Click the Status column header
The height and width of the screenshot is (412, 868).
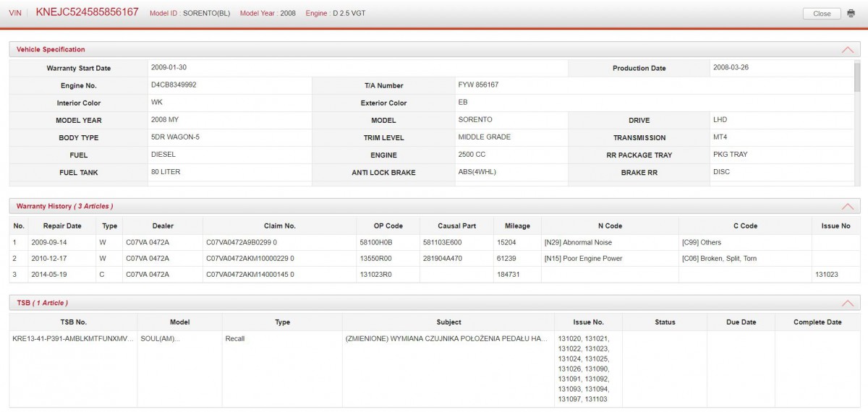(x=665, y=322)
